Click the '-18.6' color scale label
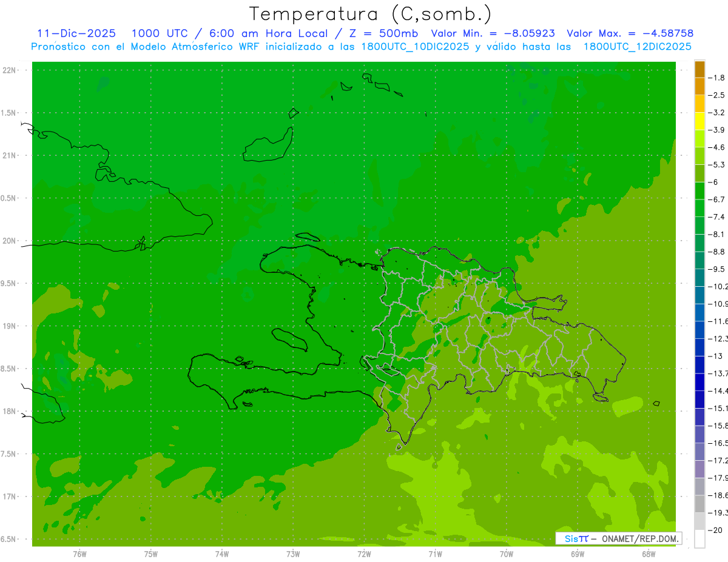Screen dimensions: 728x562 coord(718,495)
